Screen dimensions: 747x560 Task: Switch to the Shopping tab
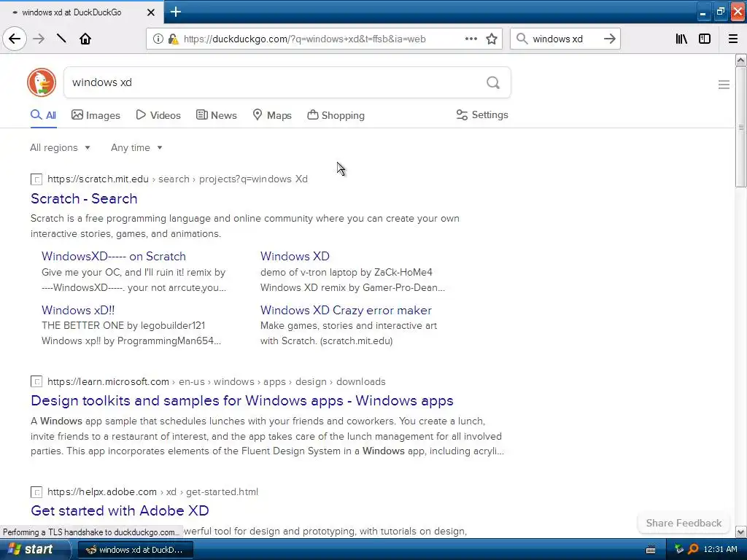point(336,115)
